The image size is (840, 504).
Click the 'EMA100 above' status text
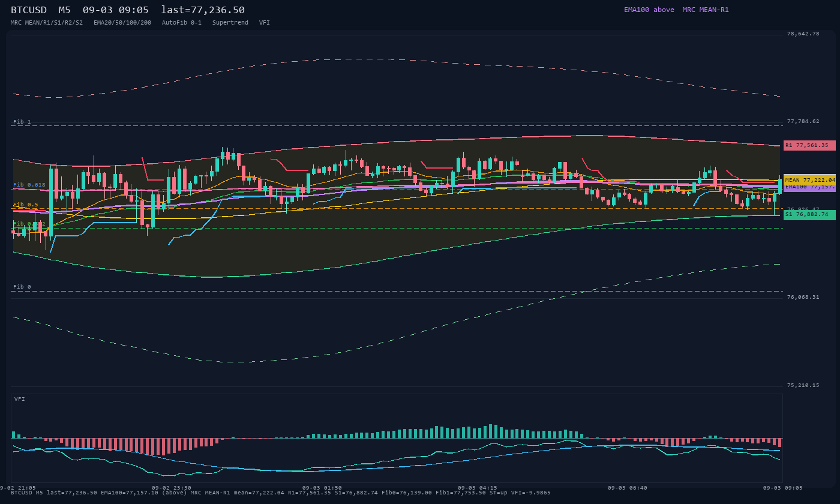(x=649, y=10)
